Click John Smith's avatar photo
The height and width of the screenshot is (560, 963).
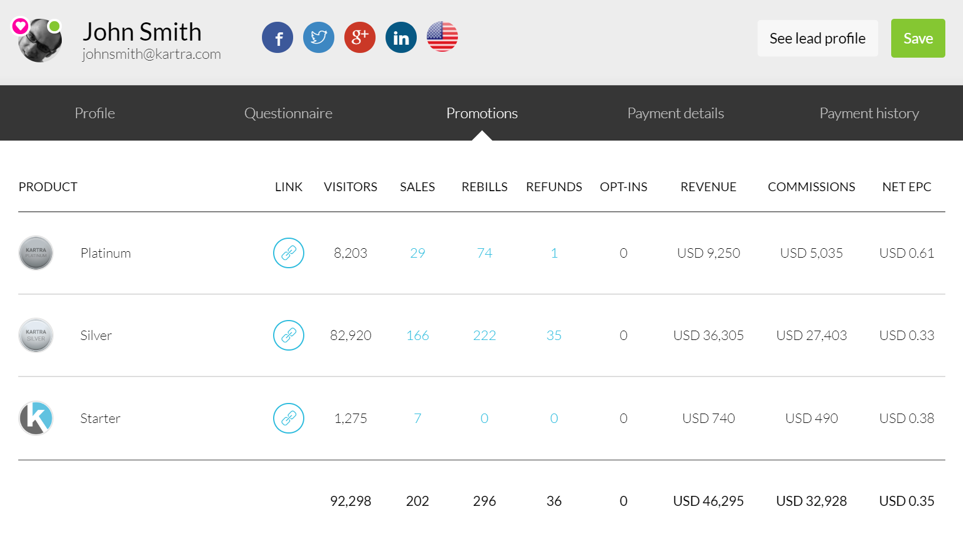[40, 42]
